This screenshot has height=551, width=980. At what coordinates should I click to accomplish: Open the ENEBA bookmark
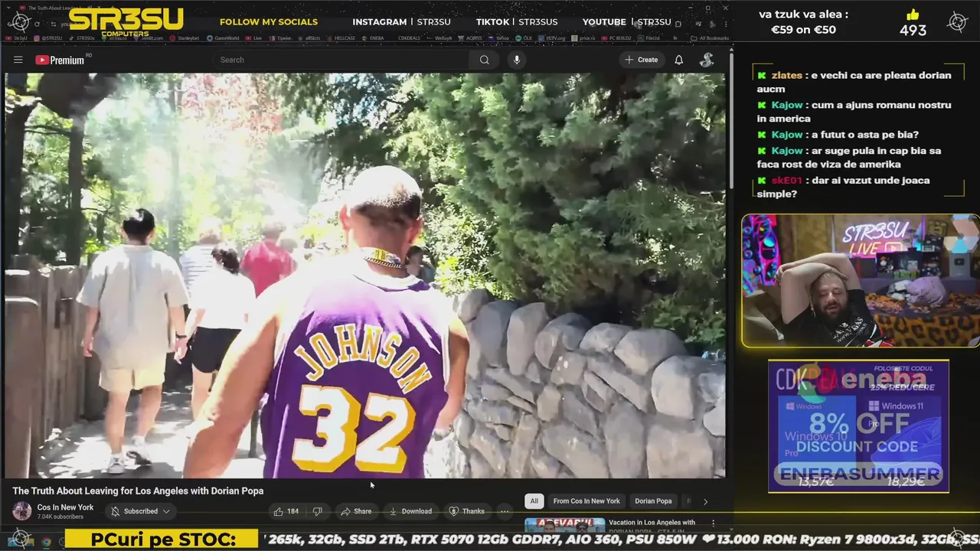pyautogui.click(x=373, y=37)
